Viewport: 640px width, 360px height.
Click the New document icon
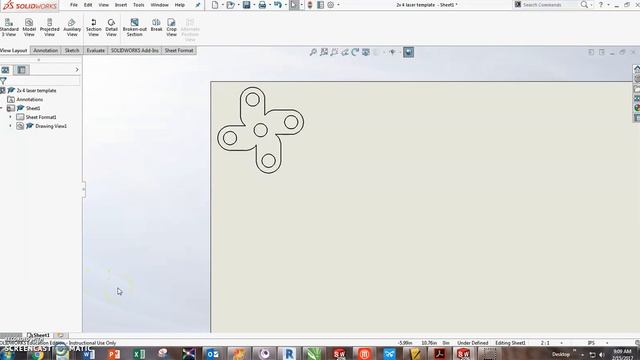(x=215, y=5)
